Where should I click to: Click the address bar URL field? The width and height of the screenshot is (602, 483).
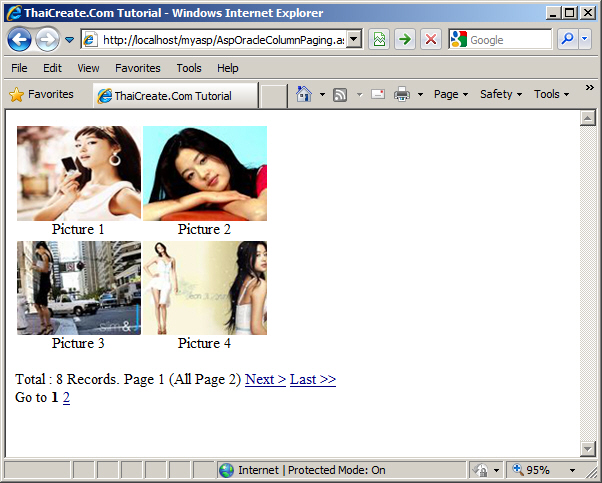click(223, 40)
